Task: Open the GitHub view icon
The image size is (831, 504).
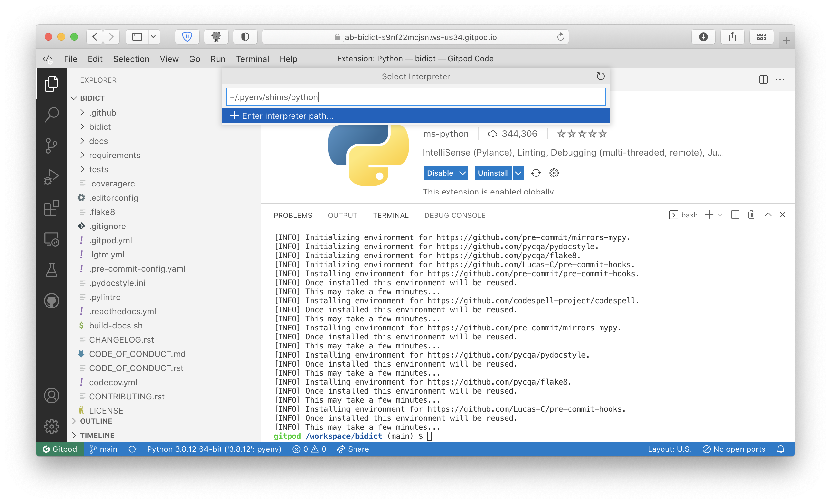Action: click(52, 301)
